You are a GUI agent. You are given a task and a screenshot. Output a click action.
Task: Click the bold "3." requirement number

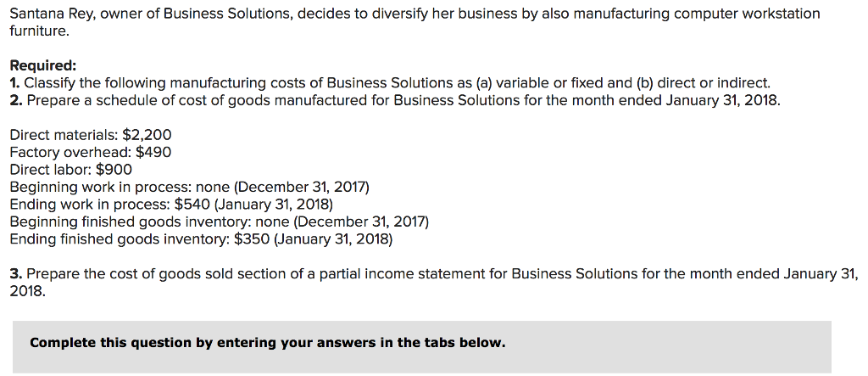(17, 274)
